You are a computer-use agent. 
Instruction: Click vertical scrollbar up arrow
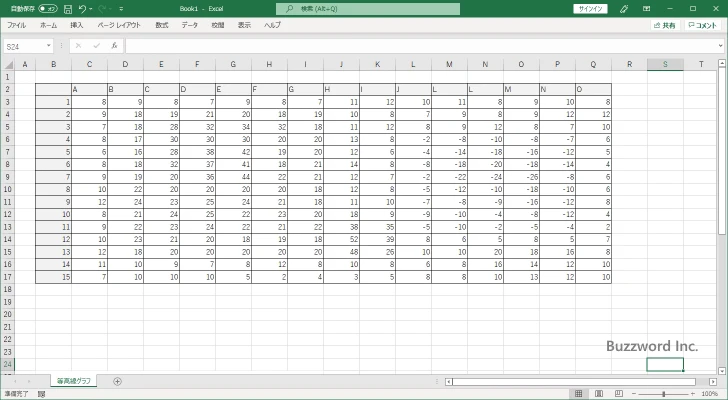pos(722,63)
